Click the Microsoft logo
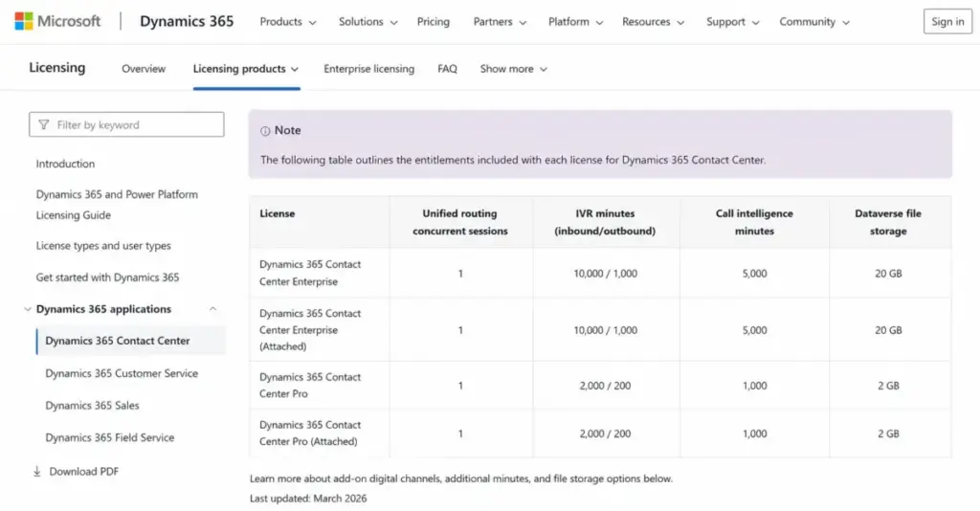This screenshot has width=980, height=511. [57, 21]
